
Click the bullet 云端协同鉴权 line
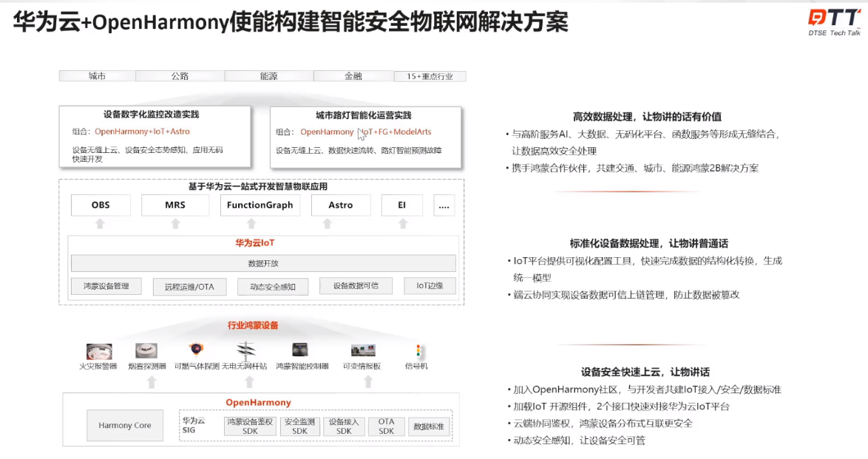(603, 424)
